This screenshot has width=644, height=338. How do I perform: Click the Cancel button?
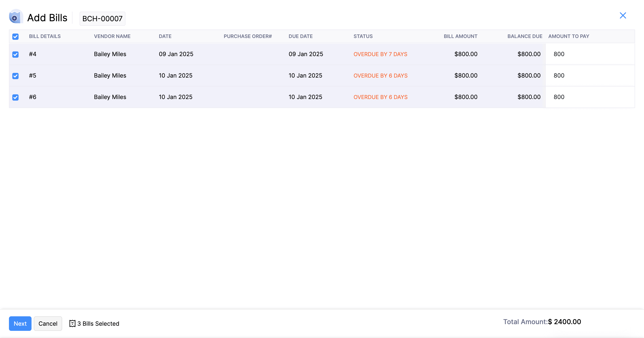pos(48,323)
